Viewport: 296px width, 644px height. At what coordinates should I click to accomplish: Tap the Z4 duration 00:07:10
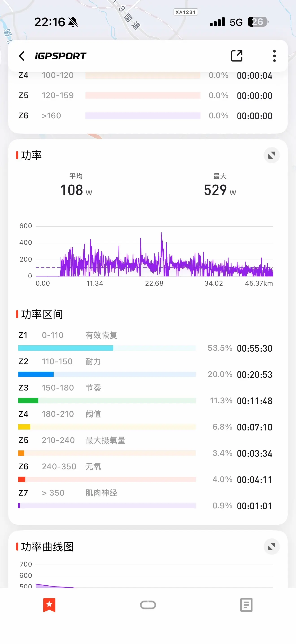pos(255,427)
